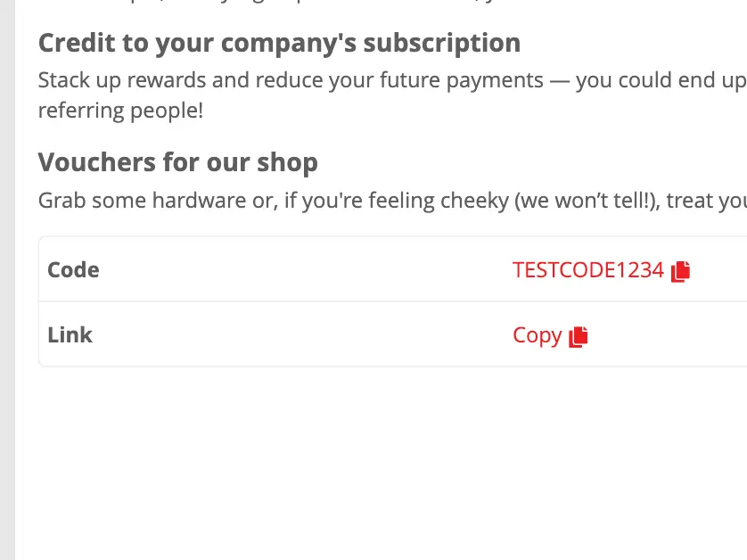The width and height of the screenshot is (747, 560).
Task: Click the "Credit to your company's subscription" heading
Action: tap(279, 43)
